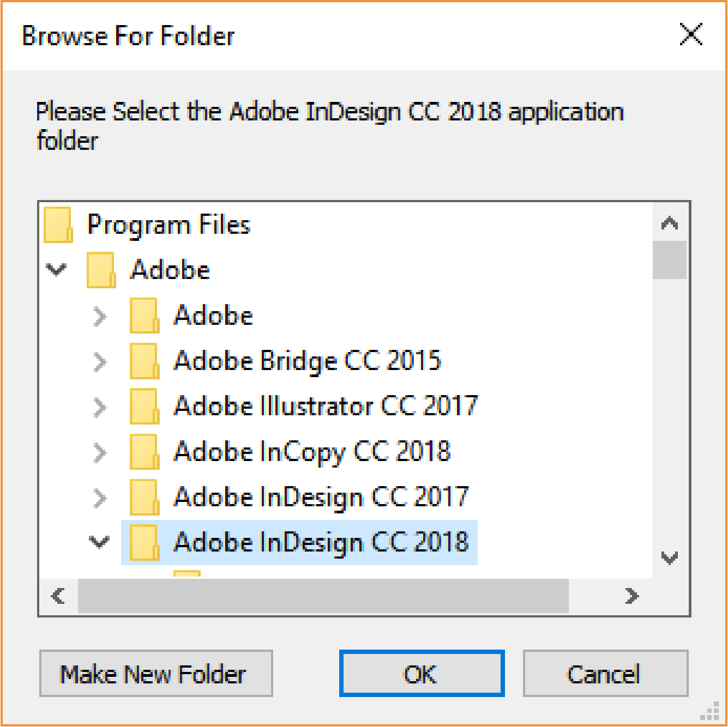This screenshot has width=728, height=727.
Task: Click the Adobe InCopy CC 2018 folder icon
Action: pos(144,452)
